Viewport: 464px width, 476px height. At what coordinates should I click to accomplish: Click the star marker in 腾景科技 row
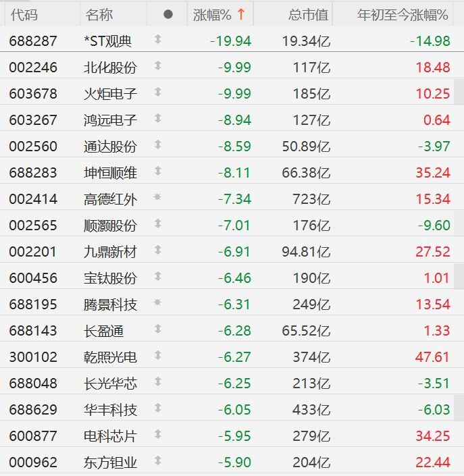(x=157, y=302)
